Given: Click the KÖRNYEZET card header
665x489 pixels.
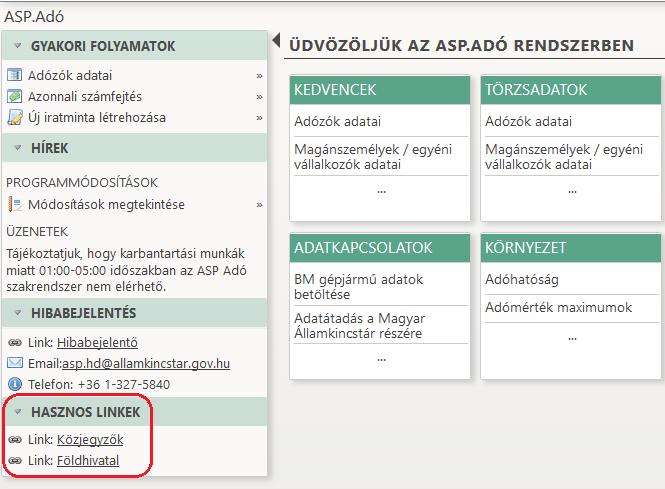Looking at the screenshot, I should click(x=571, y=248).
